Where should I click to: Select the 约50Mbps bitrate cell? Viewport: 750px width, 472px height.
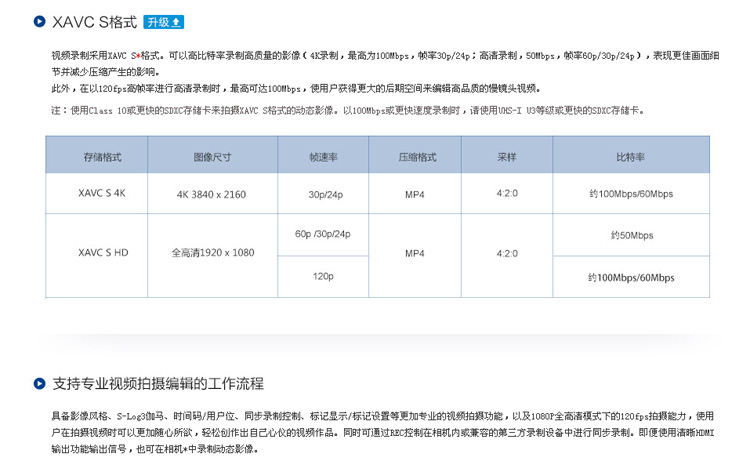coord(631,235)
